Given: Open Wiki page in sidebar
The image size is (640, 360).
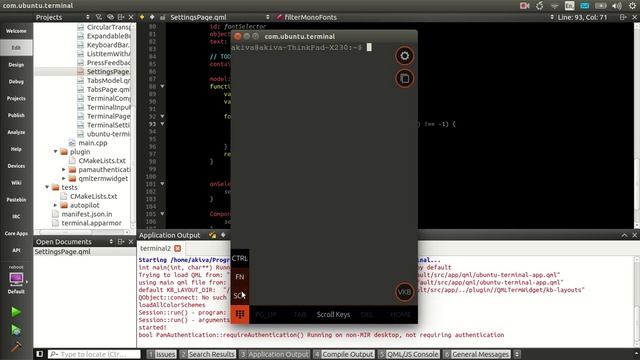Looking at the screenshot, I should [16, 183].
